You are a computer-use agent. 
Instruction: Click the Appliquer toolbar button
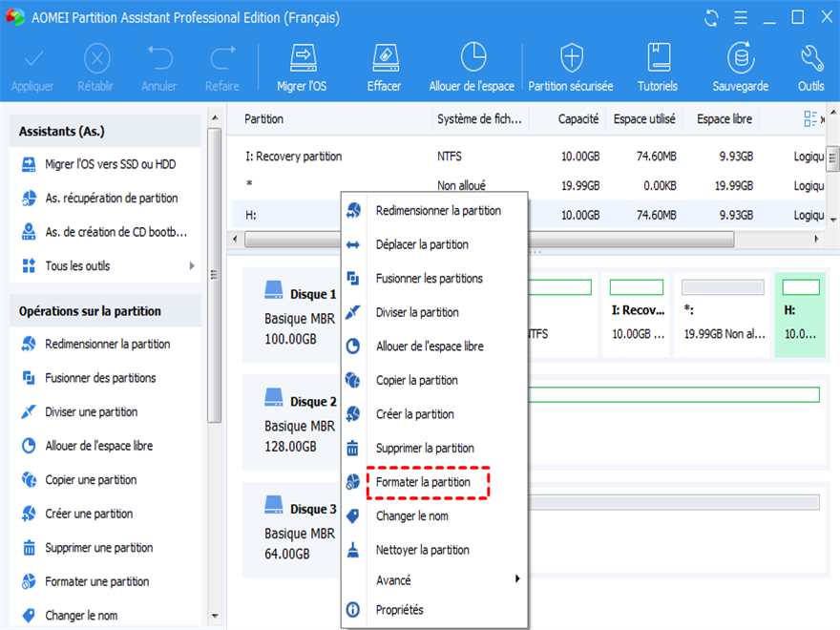(x=32, y=69)
